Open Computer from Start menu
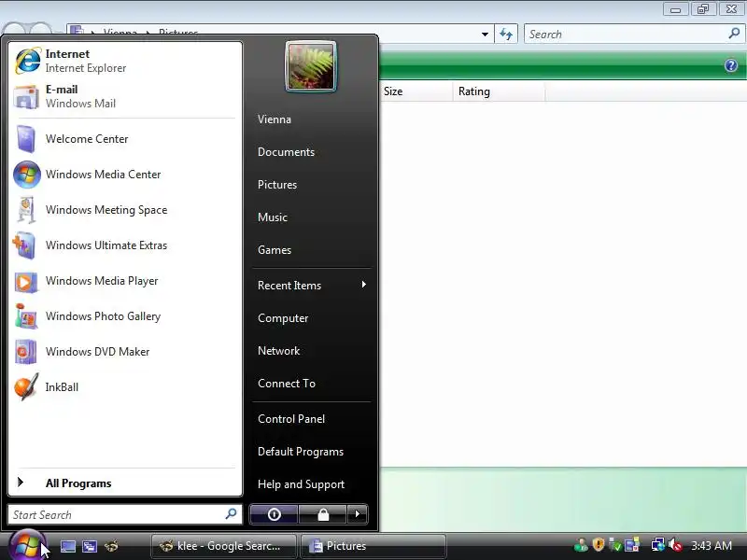 [x=283, y=318]
